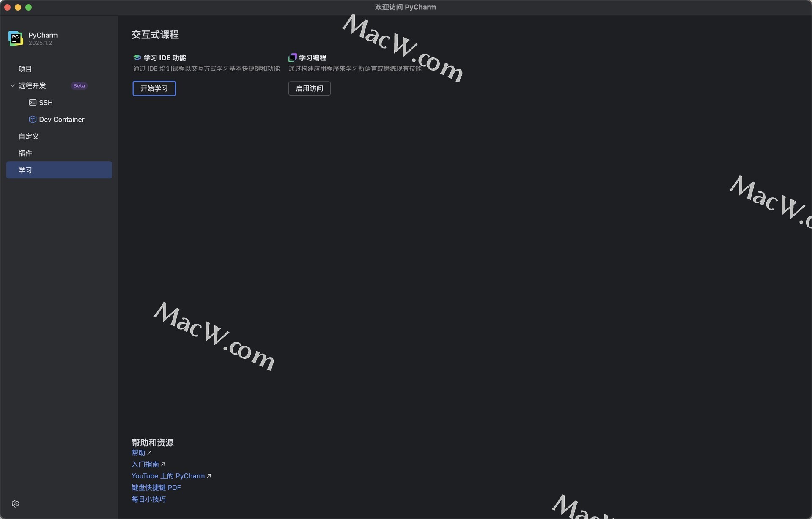Click the PyCharm logo icon
Image resolution: width=812 pixels, height=519 pixels.
click(16, 38)
